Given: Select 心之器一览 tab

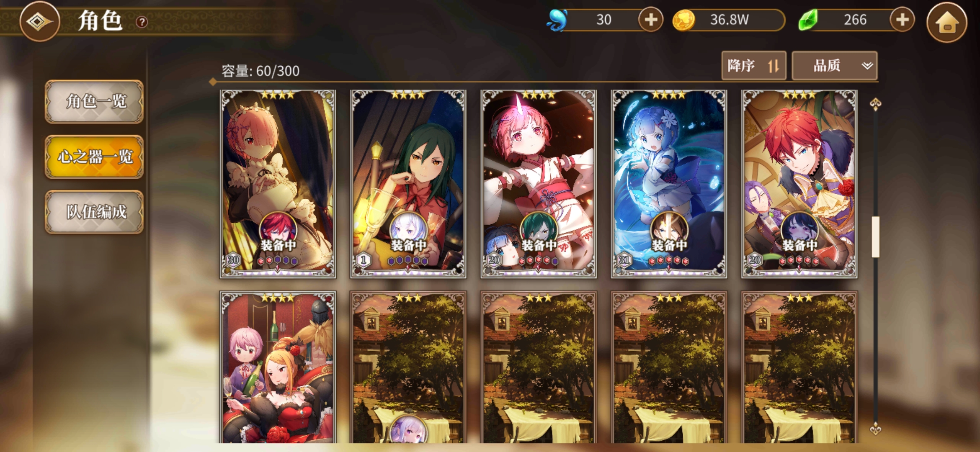Looking at the screenshot, I should (94, 157).
